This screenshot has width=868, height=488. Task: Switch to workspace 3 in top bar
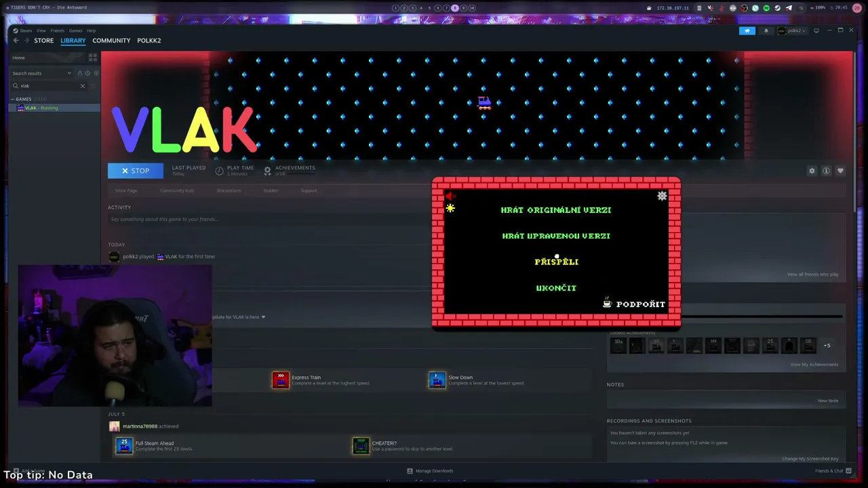(x=412, y=8)
